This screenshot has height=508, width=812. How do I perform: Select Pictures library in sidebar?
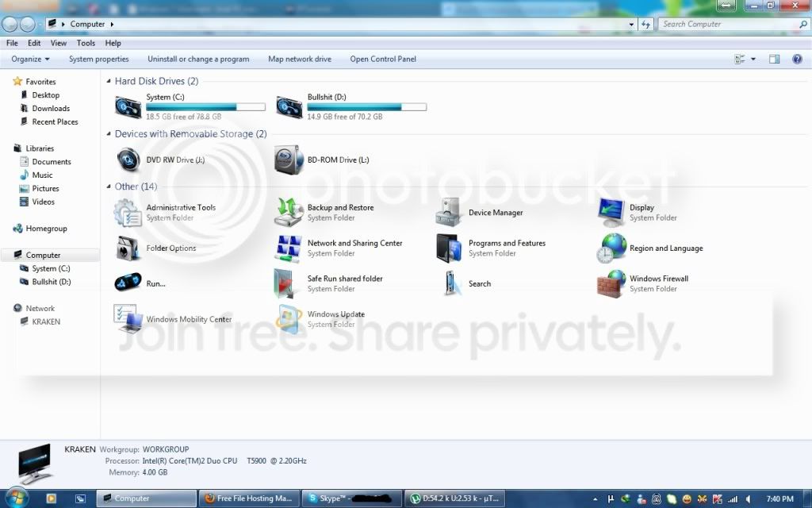coord(45,189)
